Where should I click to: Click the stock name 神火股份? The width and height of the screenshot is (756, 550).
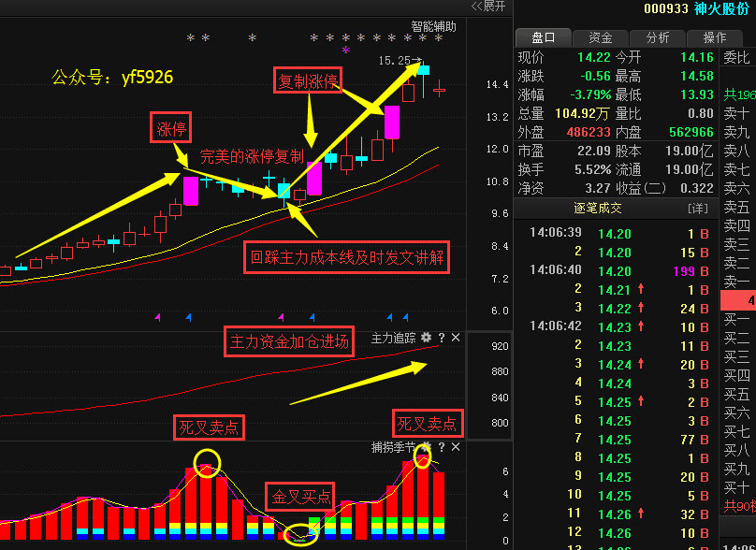pos(721,8)
